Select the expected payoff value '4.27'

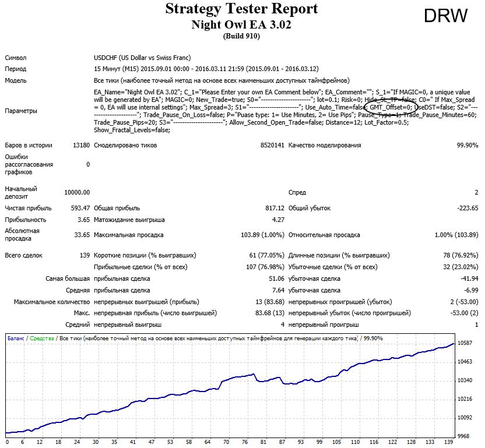(x=278, y=220)
